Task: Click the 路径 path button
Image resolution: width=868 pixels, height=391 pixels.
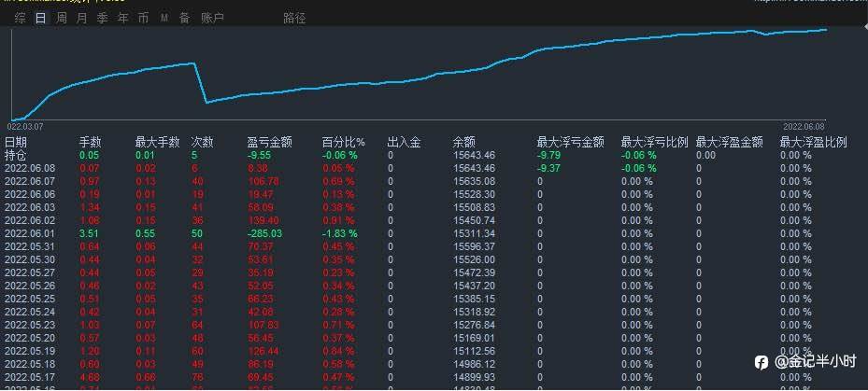Action: pyautogui.click(x=294, y=19)
